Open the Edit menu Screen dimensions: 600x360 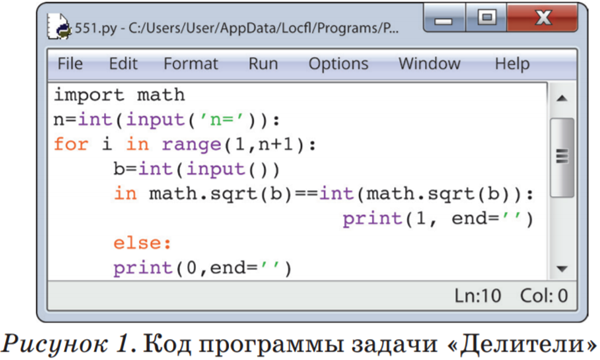pyautogui.click(x=123, y=64)
